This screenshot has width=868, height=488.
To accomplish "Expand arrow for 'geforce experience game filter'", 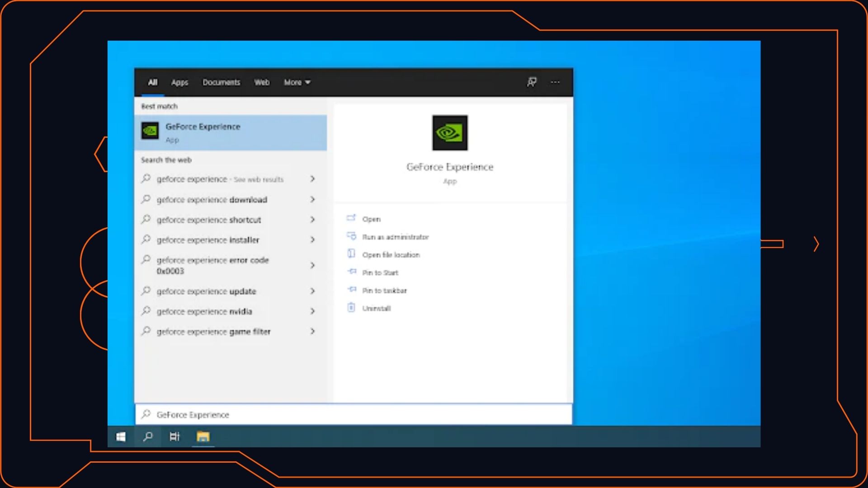I will pyautogui.click(x=312, y=331).
